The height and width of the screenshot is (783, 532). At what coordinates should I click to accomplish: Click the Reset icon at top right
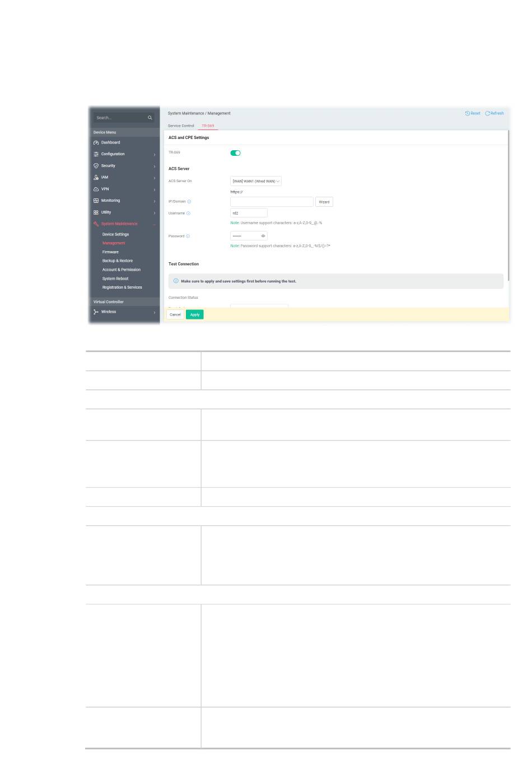(x=468, y=113)
